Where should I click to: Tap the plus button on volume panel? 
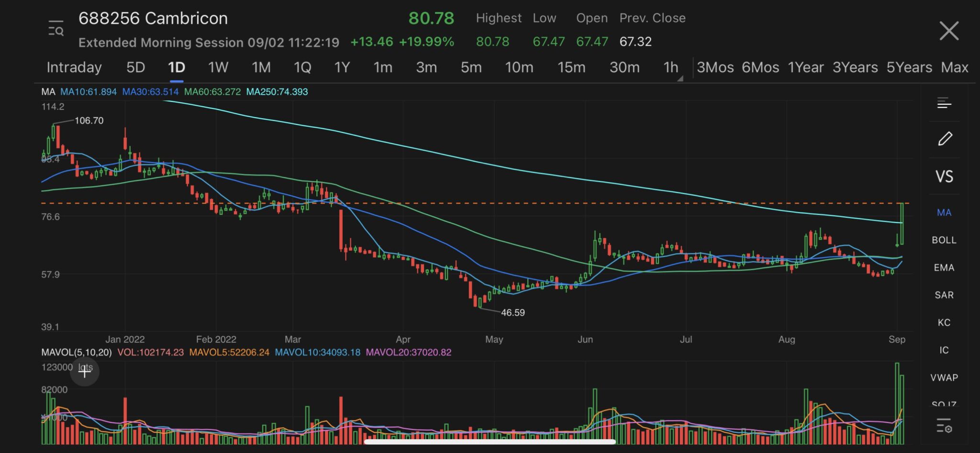[85, 371]
